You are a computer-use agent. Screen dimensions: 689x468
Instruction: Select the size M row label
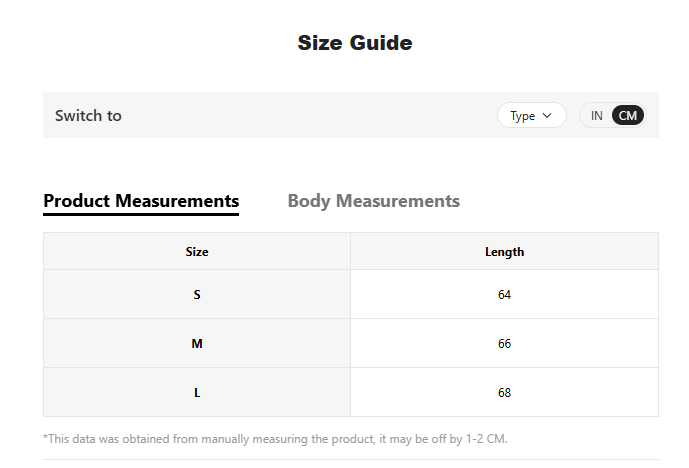(197, 344)
